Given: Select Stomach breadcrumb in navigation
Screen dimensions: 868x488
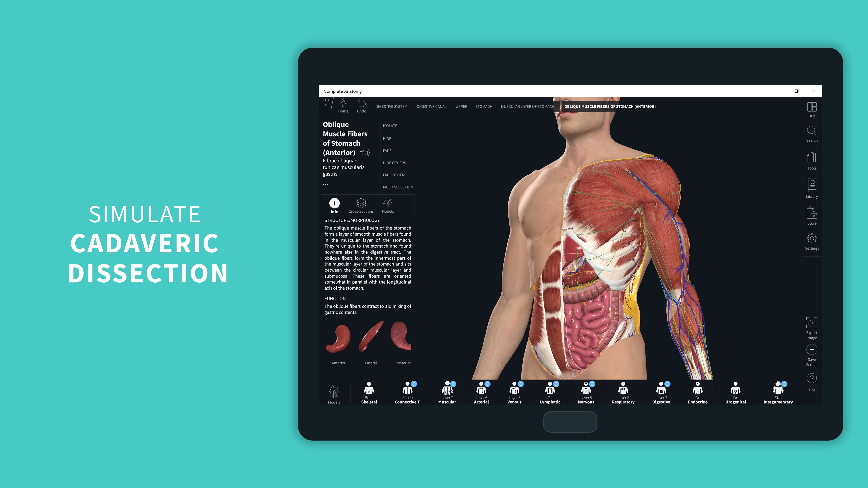Looking at the screenshot, I should point(483,107).
